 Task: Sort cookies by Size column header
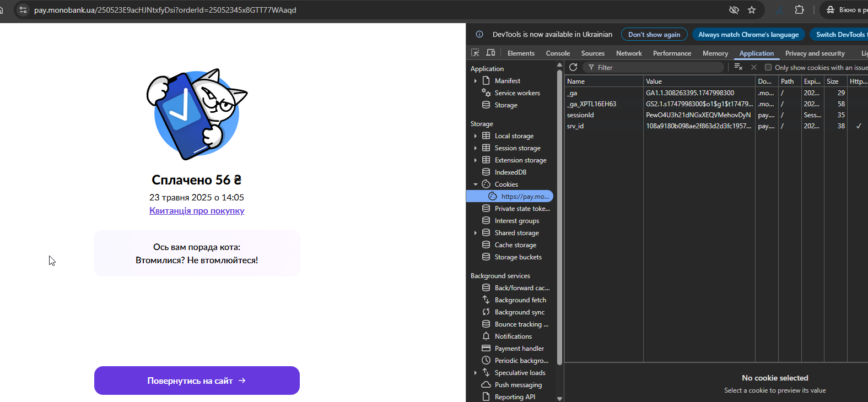point(835,81)
